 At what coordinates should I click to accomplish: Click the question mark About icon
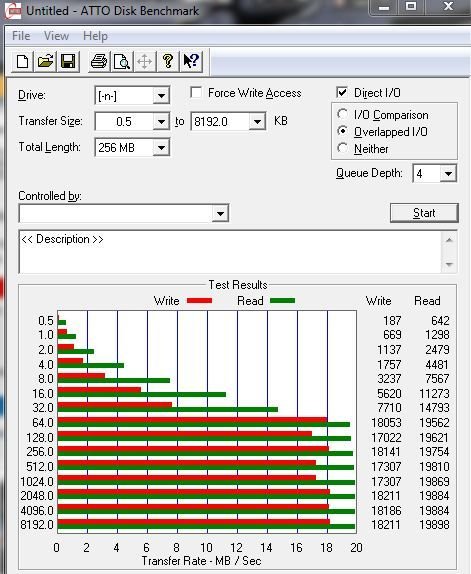tap(168, 61)
